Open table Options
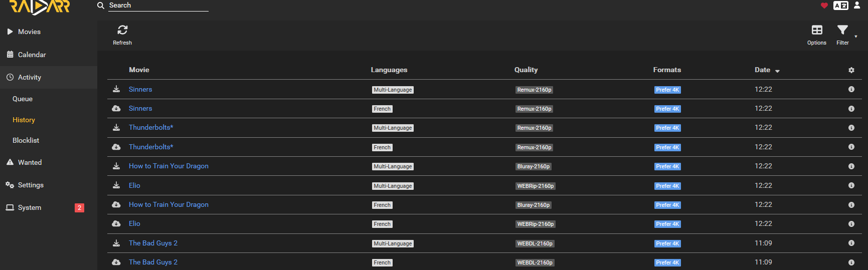 coord(817,35)
